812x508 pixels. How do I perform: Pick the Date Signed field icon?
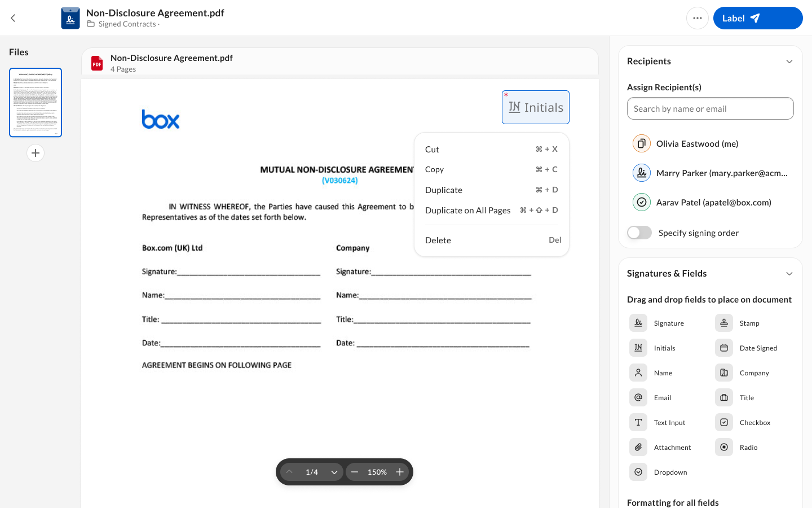(724, 348)
